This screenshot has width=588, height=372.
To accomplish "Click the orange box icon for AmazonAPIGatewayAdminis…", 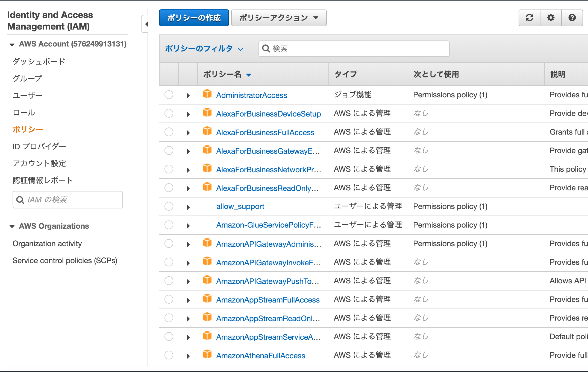I will point(207,242).
